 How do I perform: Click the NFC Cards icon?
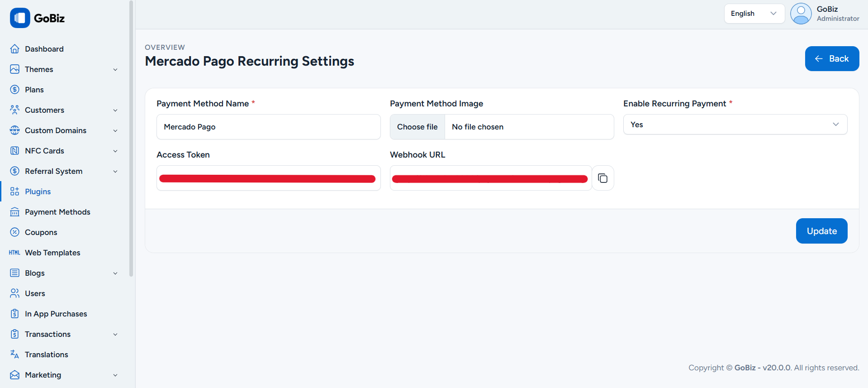tap(15, 151)
